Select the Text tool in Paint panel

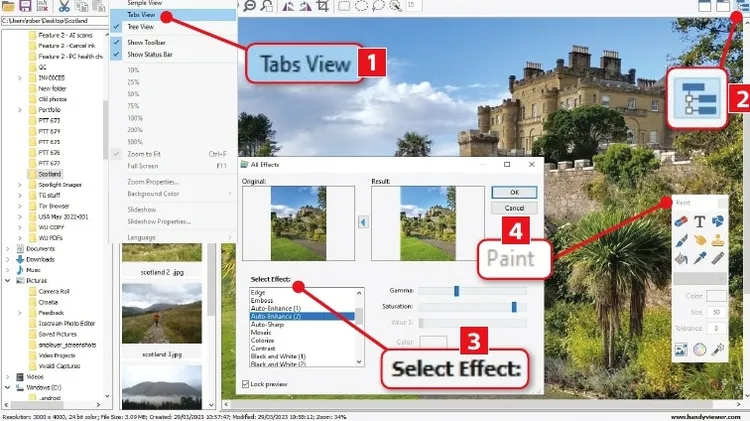point(699,222)
